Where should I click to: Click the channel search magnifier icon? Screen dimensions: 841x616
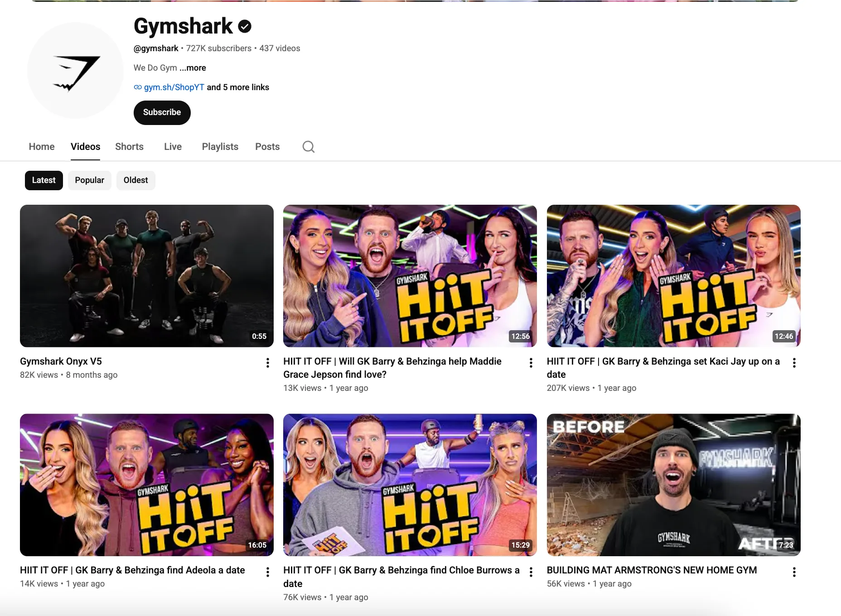pyautogui.click(x=309, y=147)
